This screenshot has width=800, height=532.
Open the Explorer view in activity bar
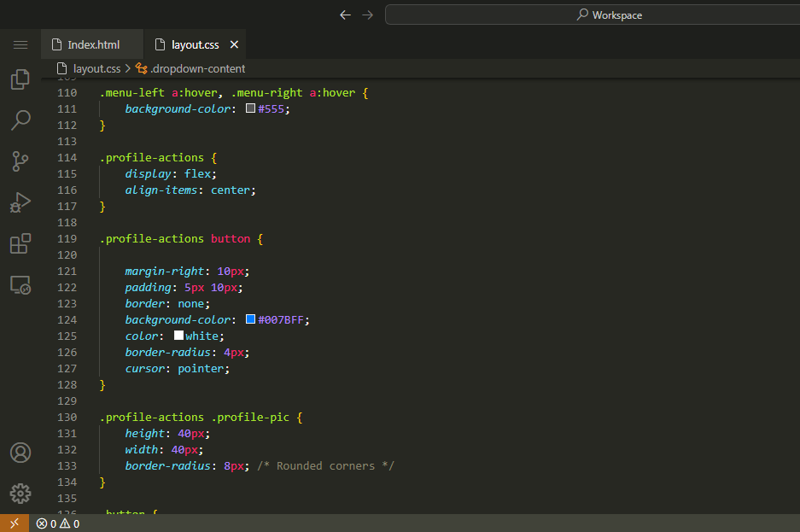tap(20, 79)
